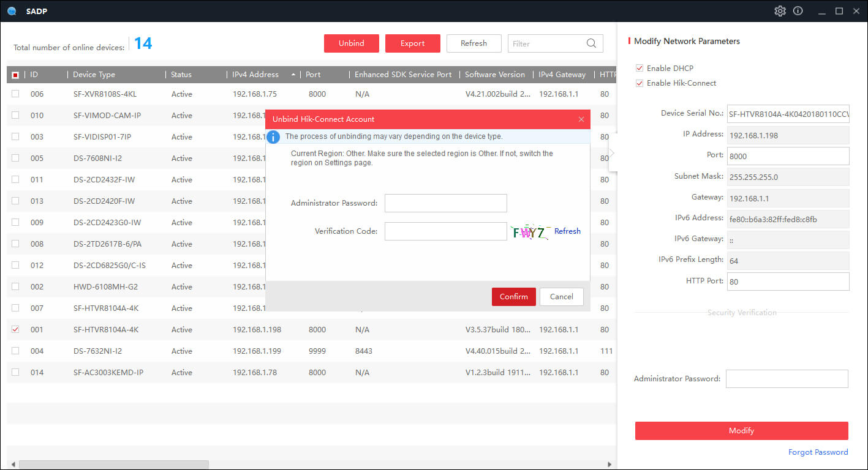Sort by Software Version column header
Screen dimensions: 868x470
pos(496,75)
